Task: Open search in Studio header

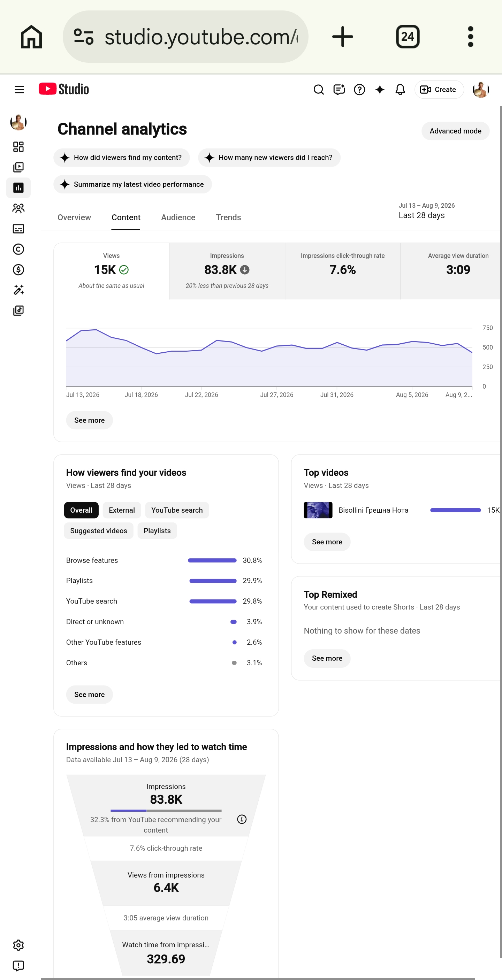Action: [x=319, y=90]
